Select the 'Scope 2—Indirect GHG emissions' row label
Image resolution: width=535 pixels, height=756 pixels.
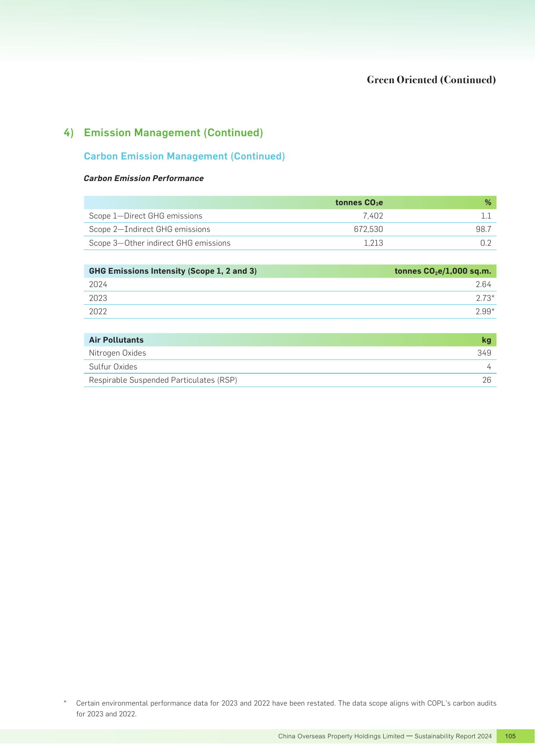click(x=150, y=229)
